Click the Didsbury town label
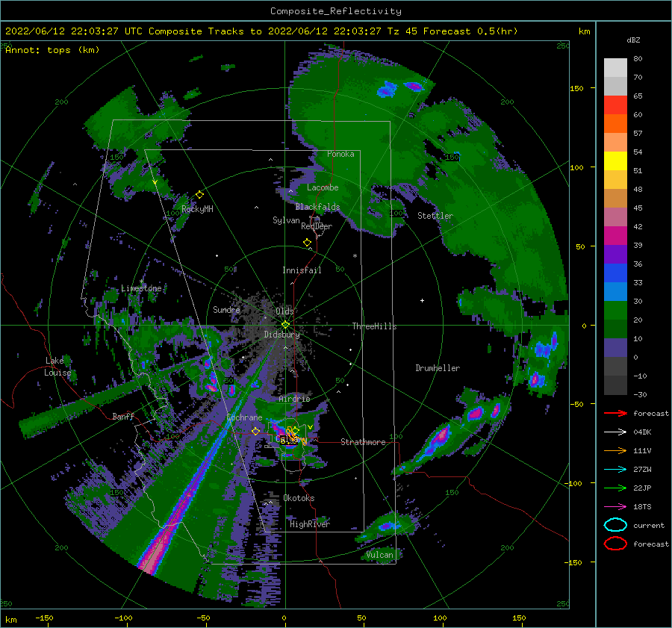This screenshot has width=672, height=628. tap(282, 335)
